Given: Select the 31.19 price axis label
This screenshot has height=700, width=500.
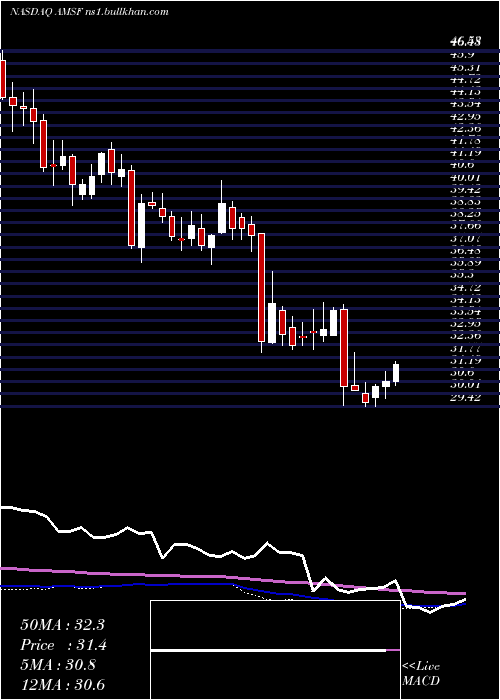Looking at the screenshot, I should pos(465,361).
